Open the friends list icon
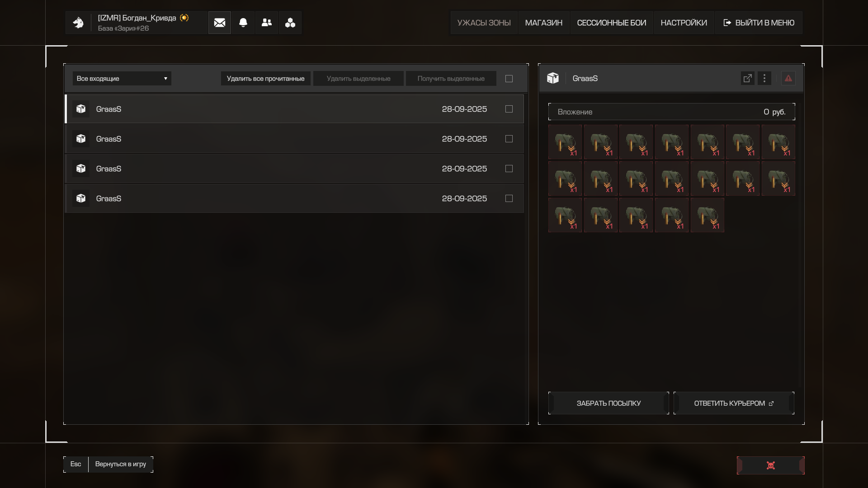 [x=267, y=23]
